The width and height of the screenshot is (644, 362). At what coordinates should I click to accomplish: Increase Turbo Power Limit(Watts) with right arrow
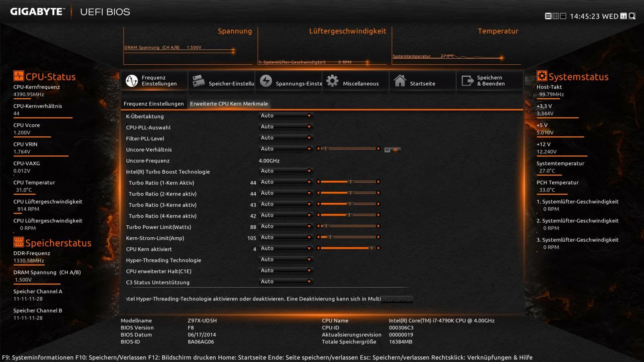click(x=378, y=226)
